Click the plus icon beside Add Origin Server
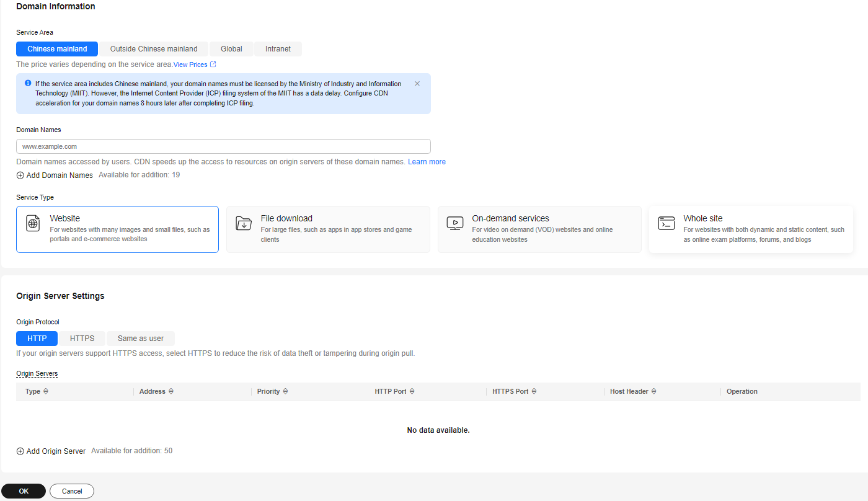Image resolution: width=868 pixels, height=501 pixels. (x=20, y=451)
